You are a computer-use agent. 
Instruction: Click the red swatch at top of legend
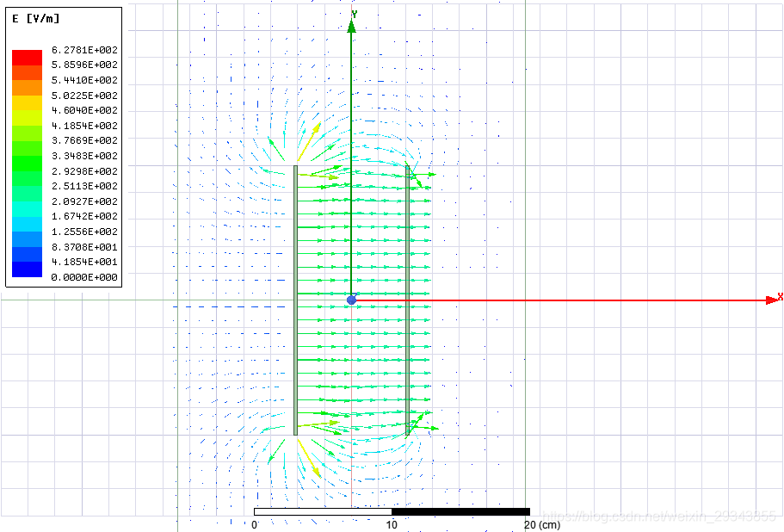26,57
